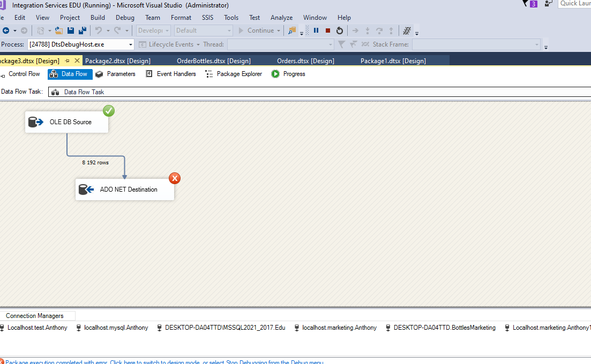Screen dimensions: 591x364
Task: Select the localhost.mysql.Anthony connection manager
Action: [113, 328]
